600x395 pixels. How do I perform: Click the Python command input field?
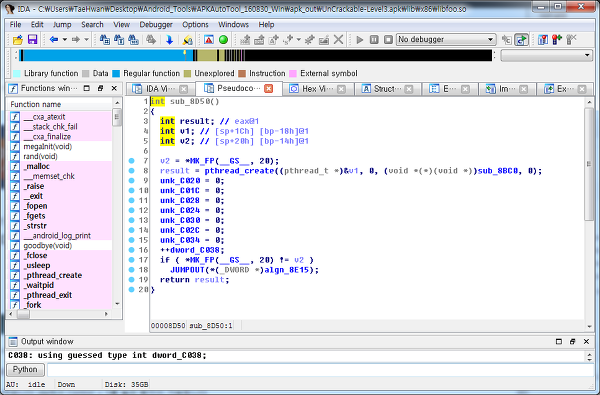(x=321, y=370)
